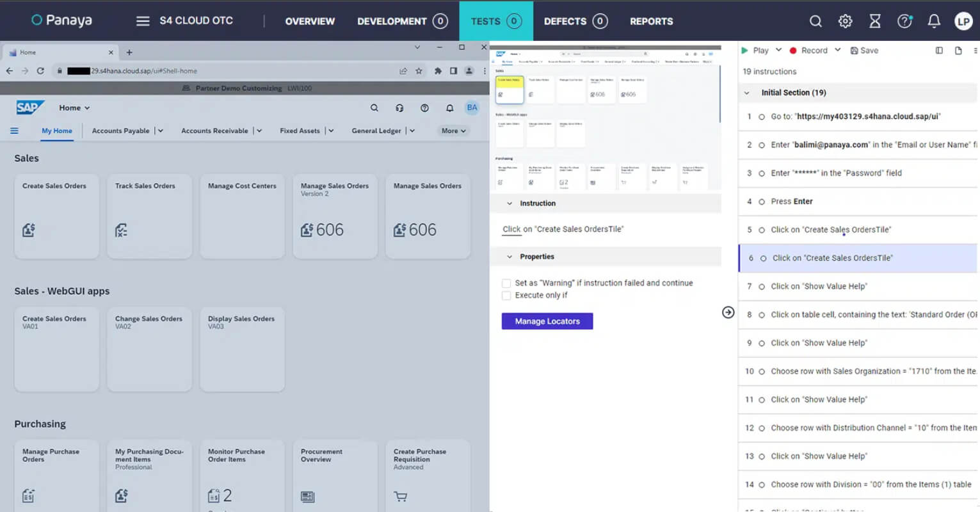
Task: Open SAP notifications bell
Action: [x=450, y=108]
